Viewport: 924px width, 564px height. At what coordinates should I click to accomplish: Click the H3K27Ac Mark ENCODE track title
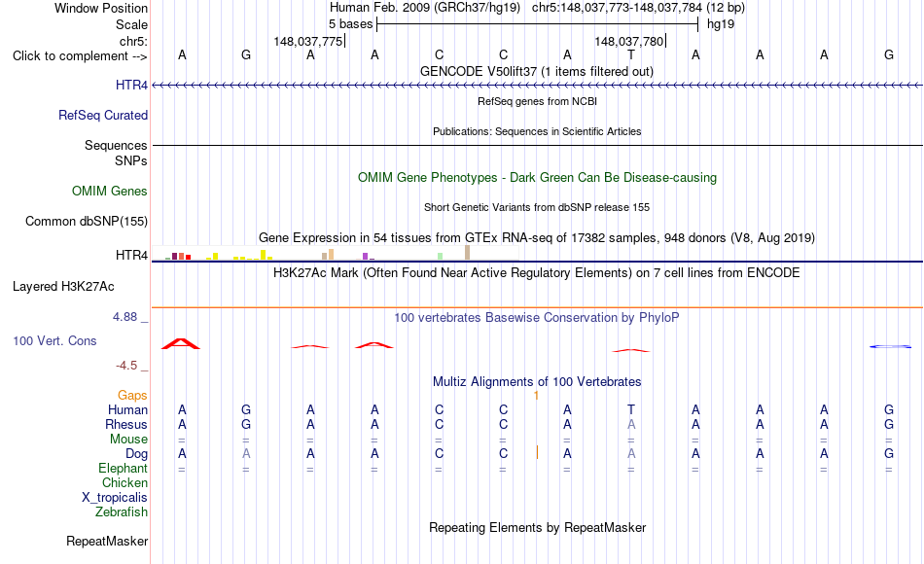[537, 273]
